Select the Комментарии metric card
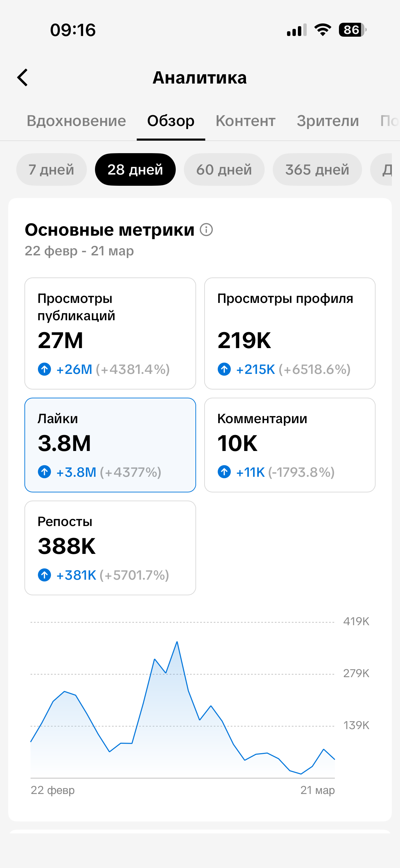 tap(290, 445)
